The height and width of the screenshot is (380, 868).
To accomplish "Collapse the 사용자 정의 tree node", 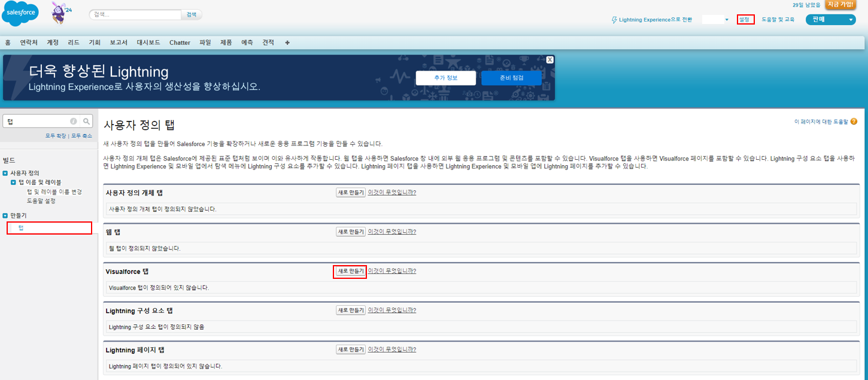I will click(5, 173).
